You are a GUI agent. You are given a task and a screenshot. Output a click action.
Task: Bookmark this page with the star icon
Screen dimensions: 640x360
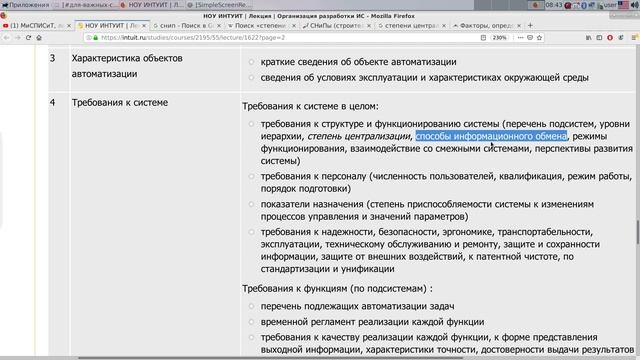click(x=540, y=38)
